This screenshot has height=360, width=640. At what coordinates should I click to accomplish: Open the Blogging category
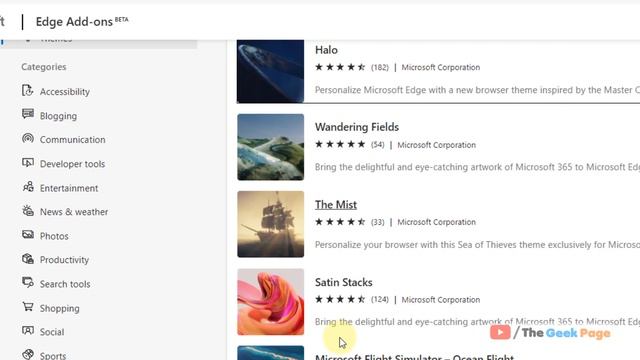point(58,116)
